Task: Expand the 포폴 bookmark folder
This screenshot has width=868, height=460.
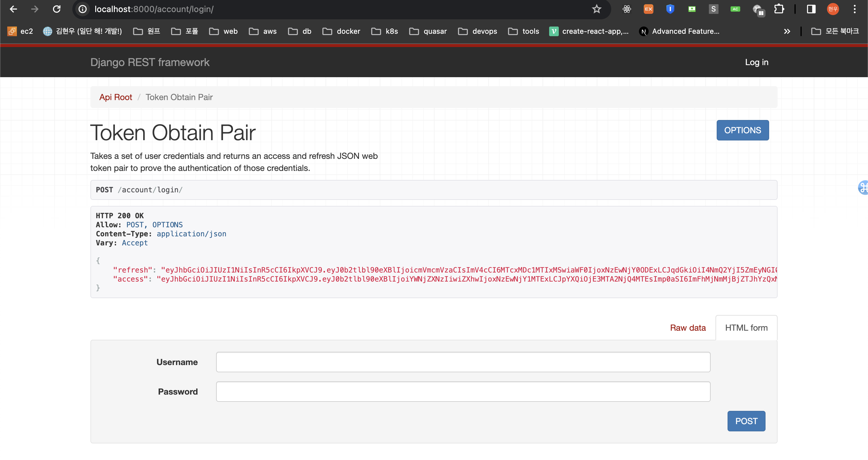Action: [x=185, y=31]
